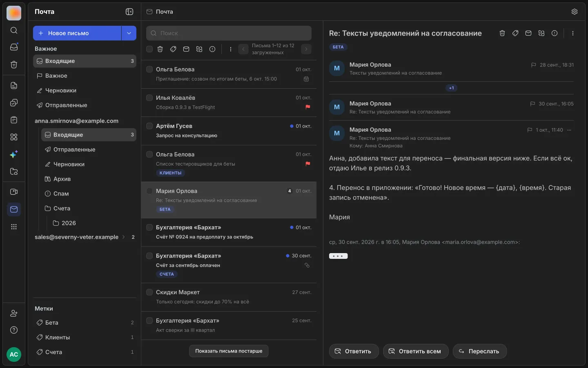Screen dimensions: 588x368
Task: Open Черновики under Важное
Action: [x=85, y=90]
